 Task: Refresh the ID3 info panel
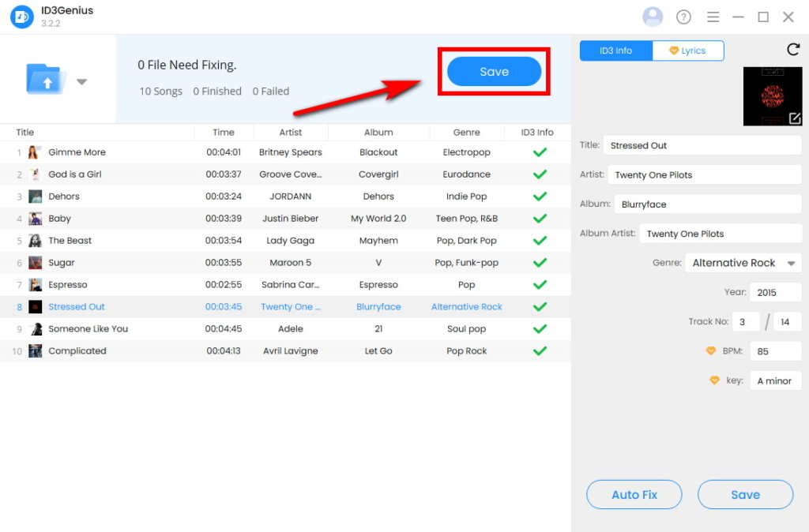(793, 49)
